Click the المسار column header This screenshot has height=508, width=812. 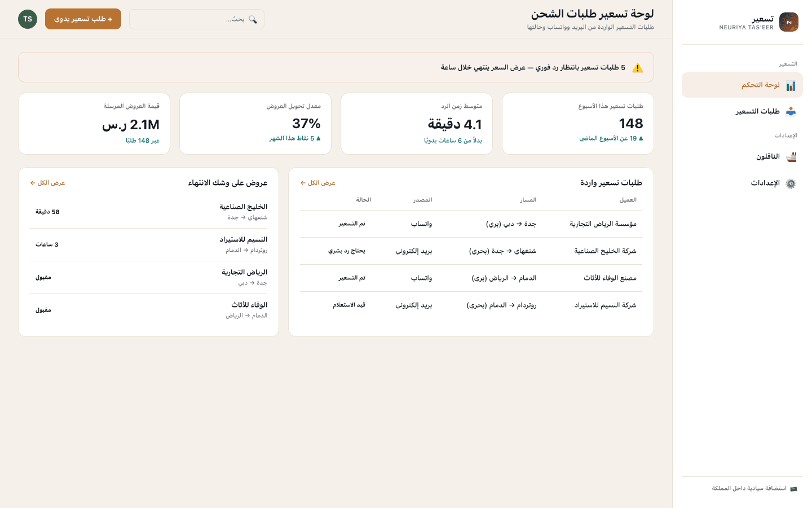tap(528, 200)
